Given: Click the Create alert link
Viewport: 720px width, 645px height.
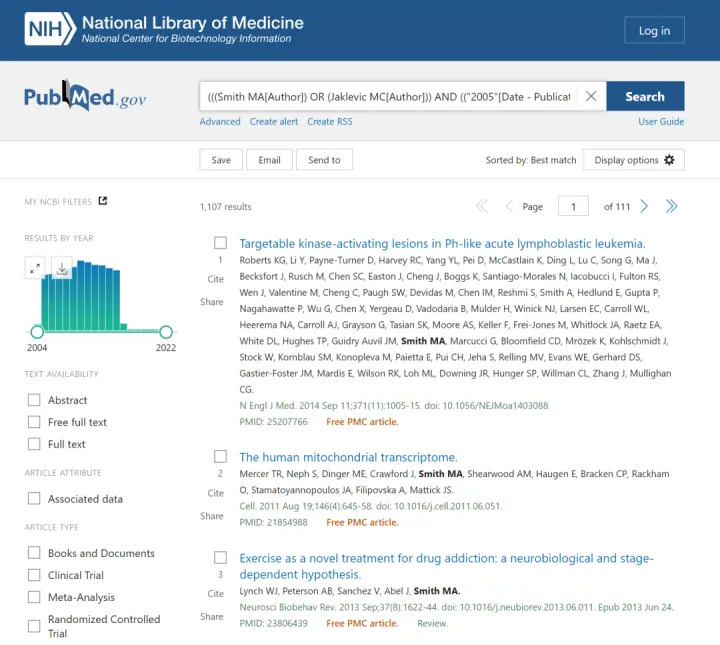Looking at the screenshot, I should point(274,122).
